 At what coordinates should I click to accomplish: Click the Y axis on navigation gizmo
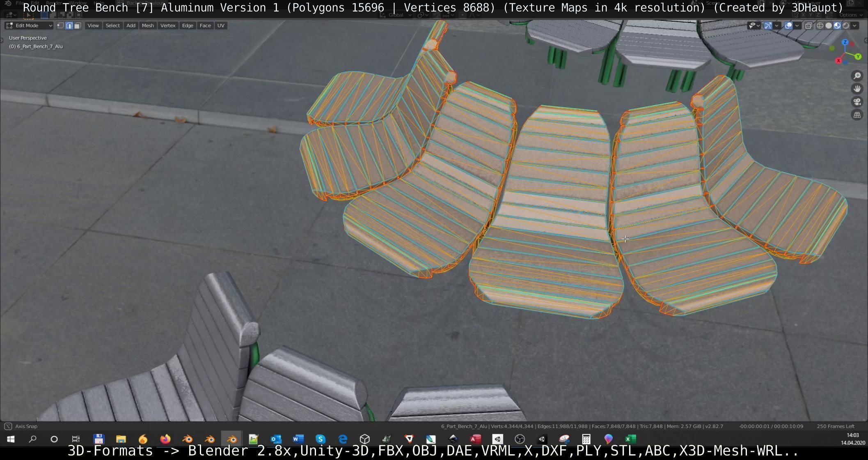point(858,57)
